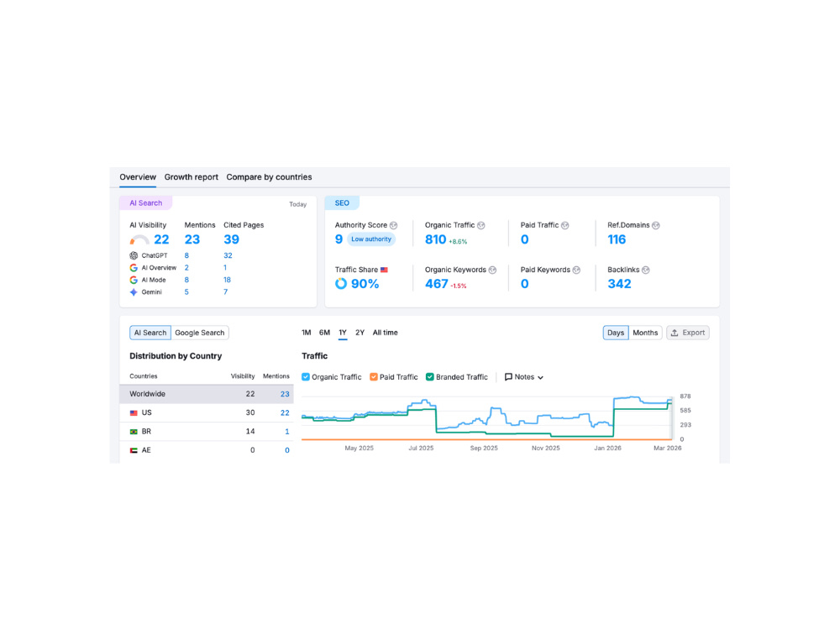Open the Ref.Domains value 116
Viewport: 840px width, 630px height.
pos(617,239)
